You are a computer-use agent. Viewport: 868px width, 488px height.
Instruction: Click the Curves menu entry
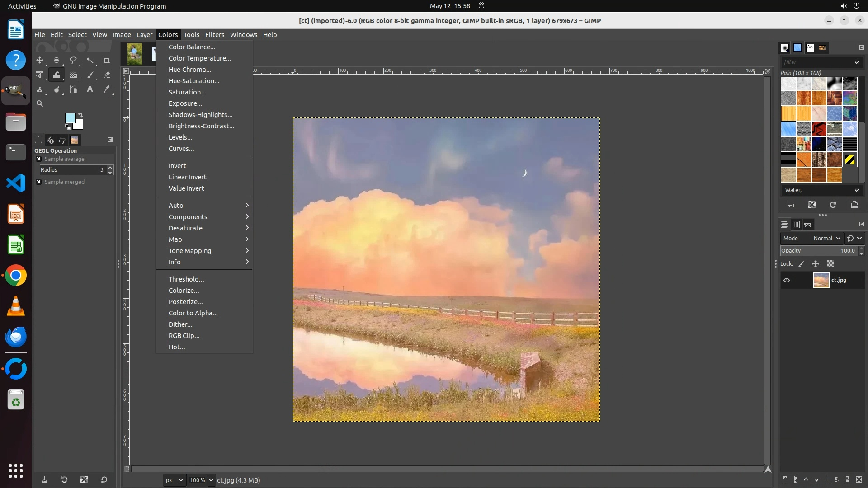(181, 149)
